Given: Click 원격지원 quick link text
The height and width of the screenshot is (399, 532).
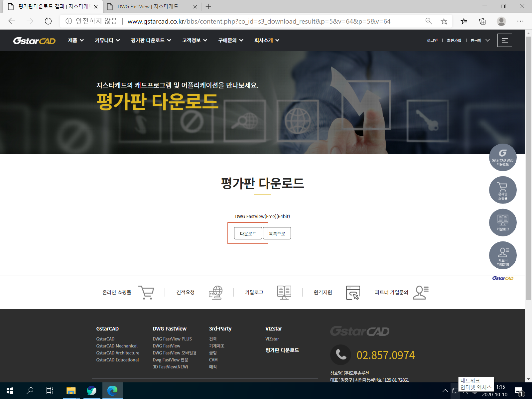Looking at the screenshot, I should pyautogui.click(x=323, y=292).
